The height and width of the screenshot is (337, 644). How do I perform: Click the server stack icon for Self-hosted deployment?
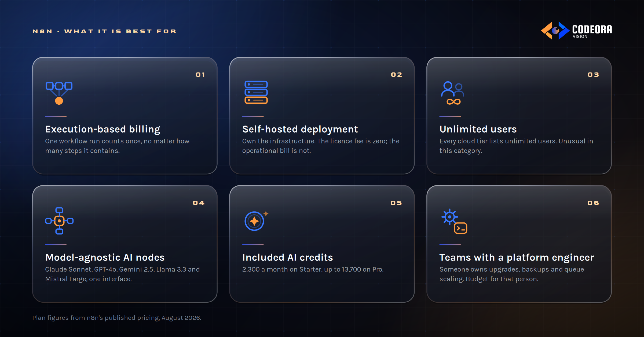pos(256,92)
